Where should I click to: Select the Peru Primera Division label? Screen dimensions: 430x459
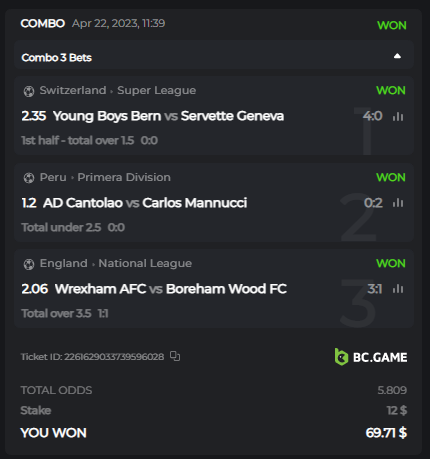(105, 177)
